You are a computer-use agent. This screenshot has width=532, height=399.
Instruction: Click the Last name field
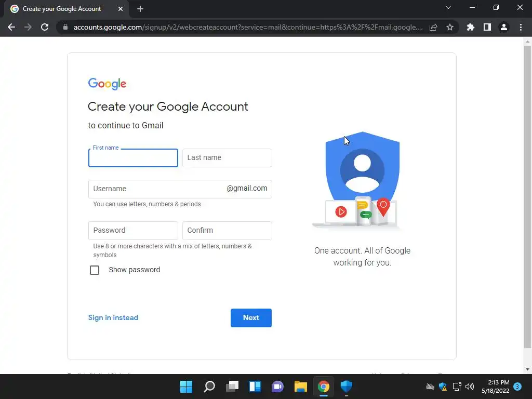(227, 158)
